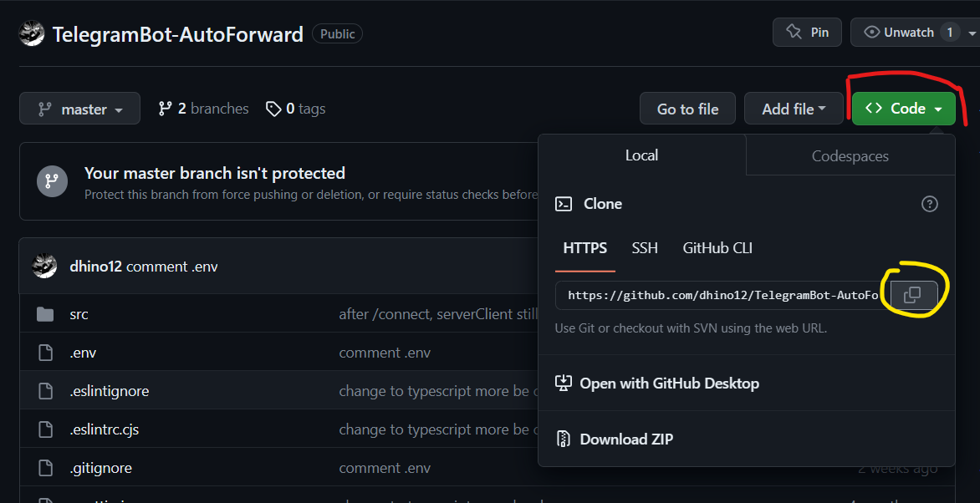980x503 pixels.
Task: Expand the Add file dropdown
Action: tap(794, 109)
